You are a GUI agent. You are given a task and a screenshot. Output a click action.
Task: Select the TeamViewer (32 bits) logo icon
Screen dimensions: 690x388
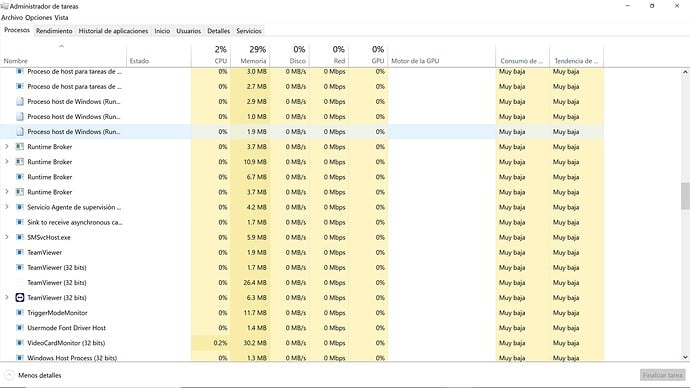click(x=19, y=298)
